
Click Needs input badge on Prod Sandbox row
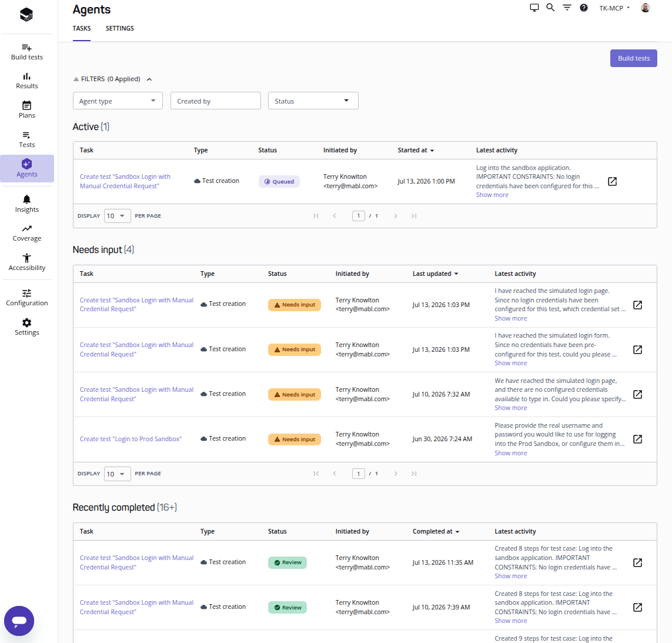click(295, 439)
